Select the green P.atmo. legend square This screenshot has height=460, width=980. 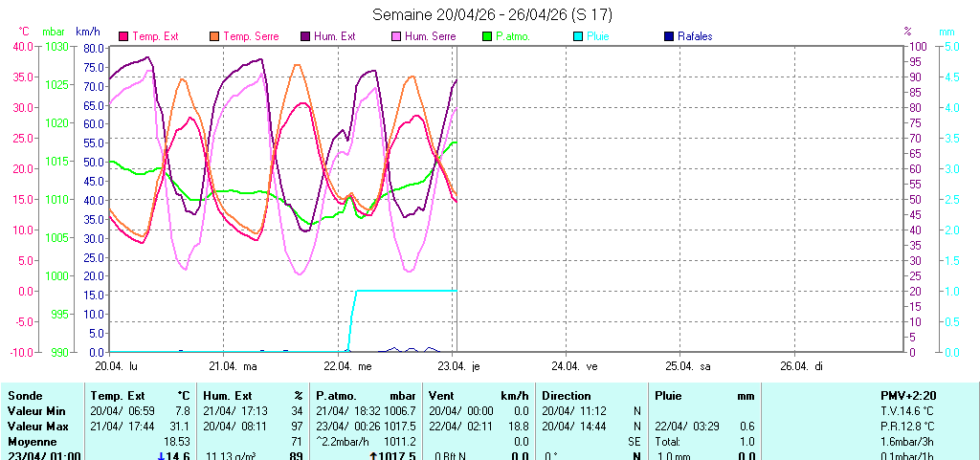point(487,36)
